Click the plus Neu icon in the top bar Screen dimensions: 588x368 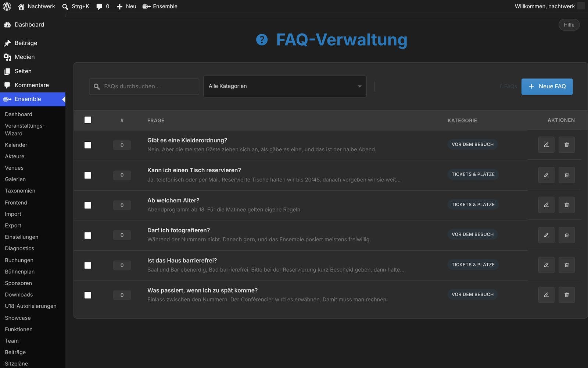point(119,7)
